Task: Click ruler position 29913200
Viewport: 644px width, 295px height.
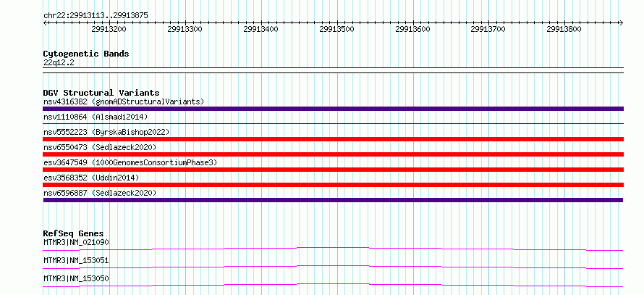Action: click(x=109, y=29)
